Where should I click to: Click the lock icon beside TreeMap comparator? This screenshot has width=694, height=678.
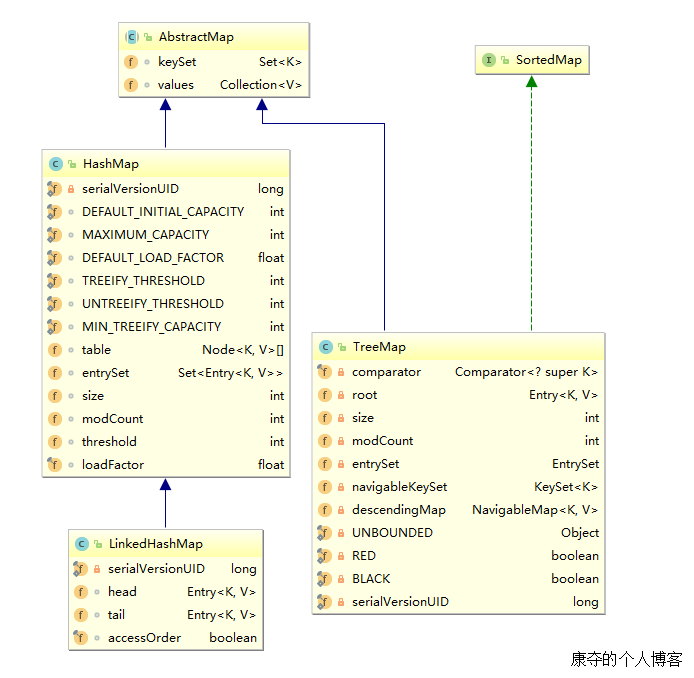tap(341, 372)
